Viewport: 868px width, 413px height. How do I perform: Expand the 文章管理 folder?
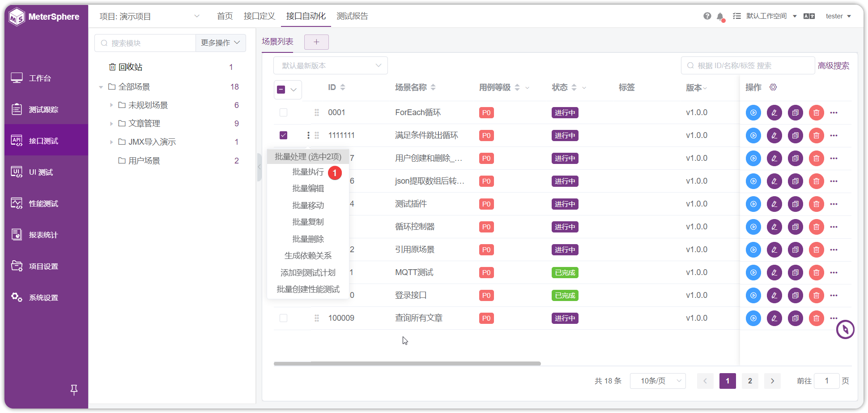pyautogui.click(x=111, y=124)
